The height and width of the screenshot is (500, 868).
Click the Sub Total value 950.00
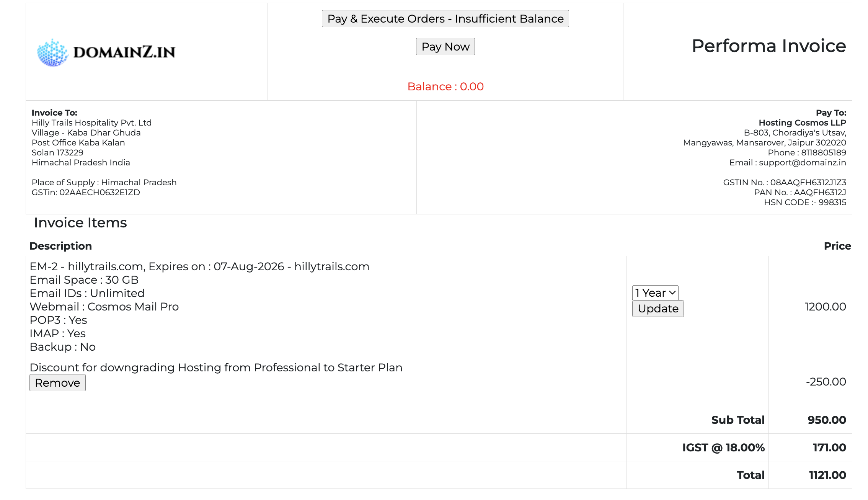pos(826,420)
